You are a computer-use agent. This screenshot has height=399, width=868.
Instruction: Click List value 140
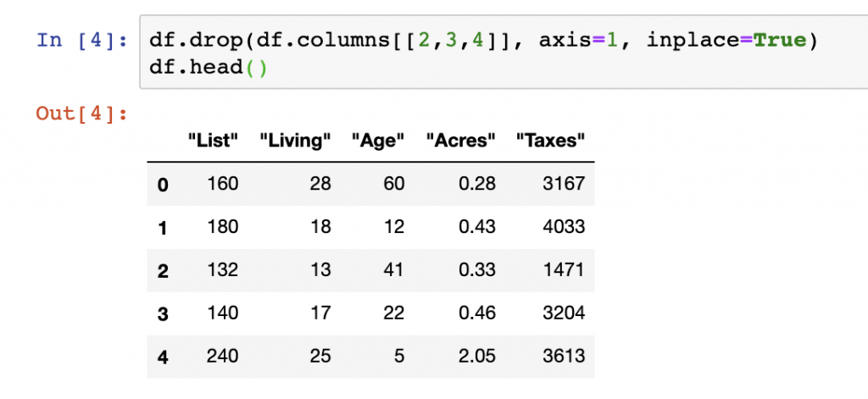coord(223,313)
